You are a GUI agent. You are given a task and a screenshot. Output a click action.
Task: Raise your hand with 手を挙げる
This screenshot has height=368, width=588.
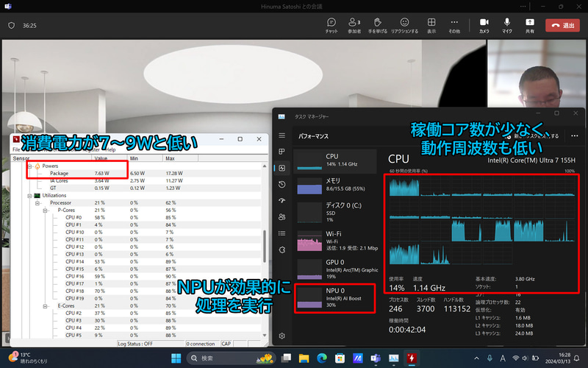coord(377,26)
